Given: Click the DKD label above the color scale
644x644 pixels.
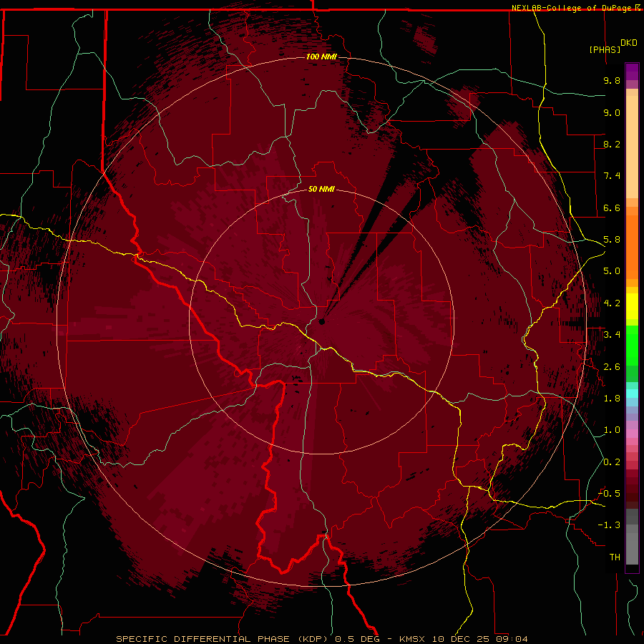Looking at the screenshot, I should coord(629,43).
